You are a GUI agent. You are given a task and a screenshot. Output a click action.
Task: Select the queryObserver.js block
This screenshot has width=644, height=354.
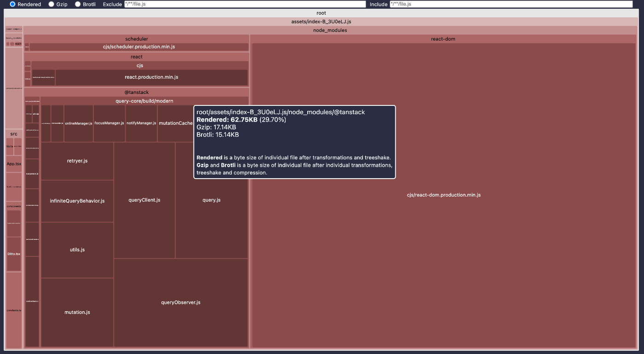[181, 303]
